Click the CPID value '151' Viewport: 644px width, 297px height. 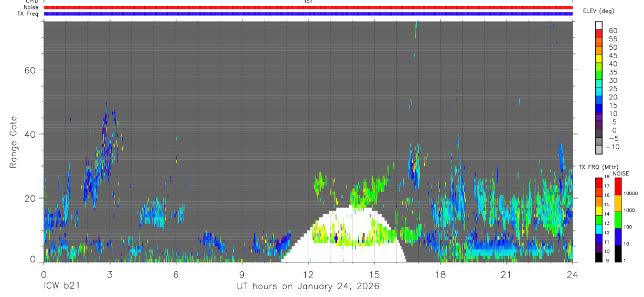[308, 2]
